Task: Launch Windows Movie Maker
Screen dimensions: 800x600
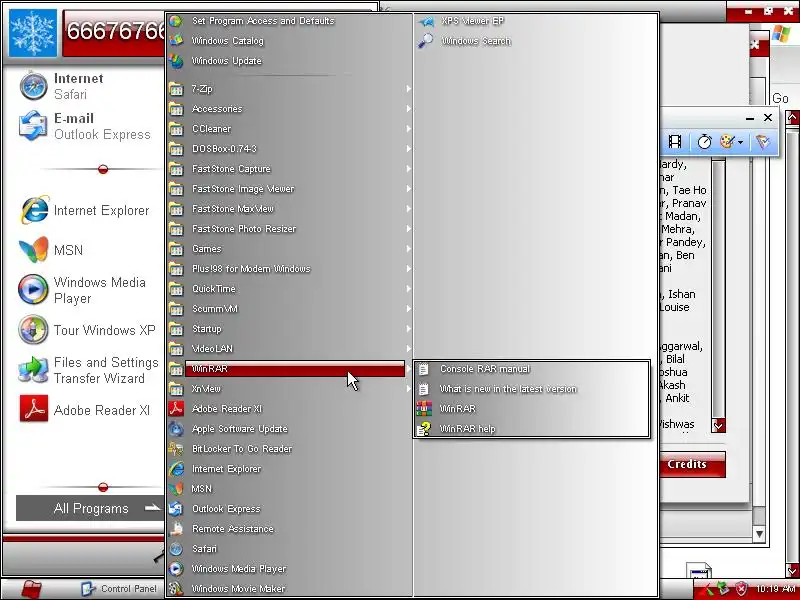Action: point(289,588)
